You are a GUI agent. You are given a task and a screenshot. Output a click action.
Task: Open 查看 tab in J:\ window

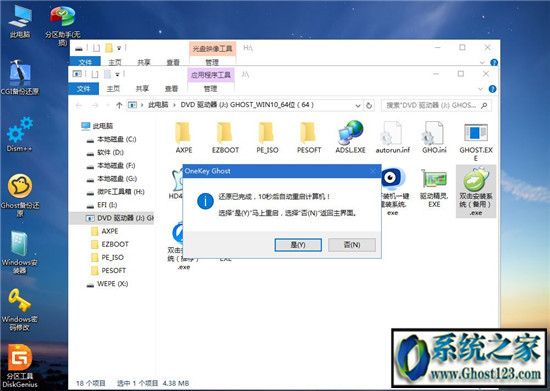(x=172, y=89)
